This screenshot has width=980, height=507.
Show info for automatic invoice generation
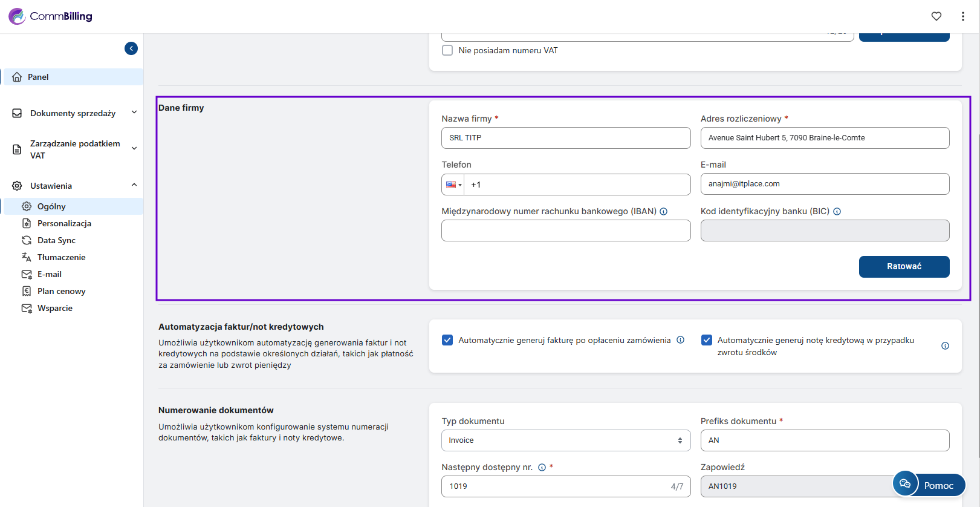[680, 340]
